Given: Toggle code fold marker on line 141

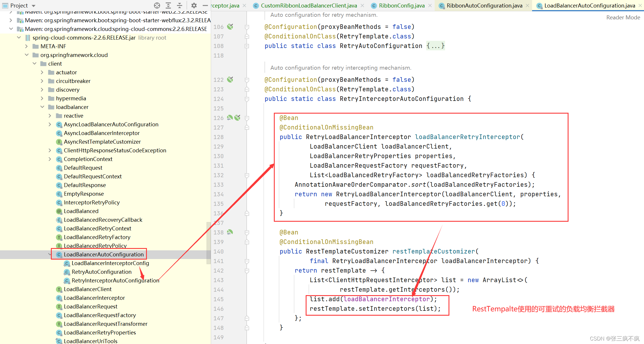Looking at the screenshot, I should (x=247, y=261).
